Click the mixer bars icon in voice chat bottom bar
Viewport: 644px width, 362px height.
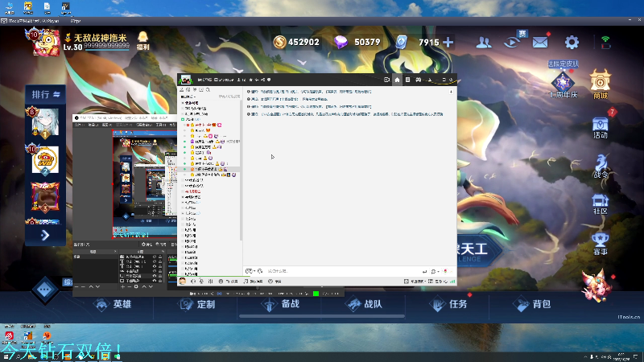(210, 281)
